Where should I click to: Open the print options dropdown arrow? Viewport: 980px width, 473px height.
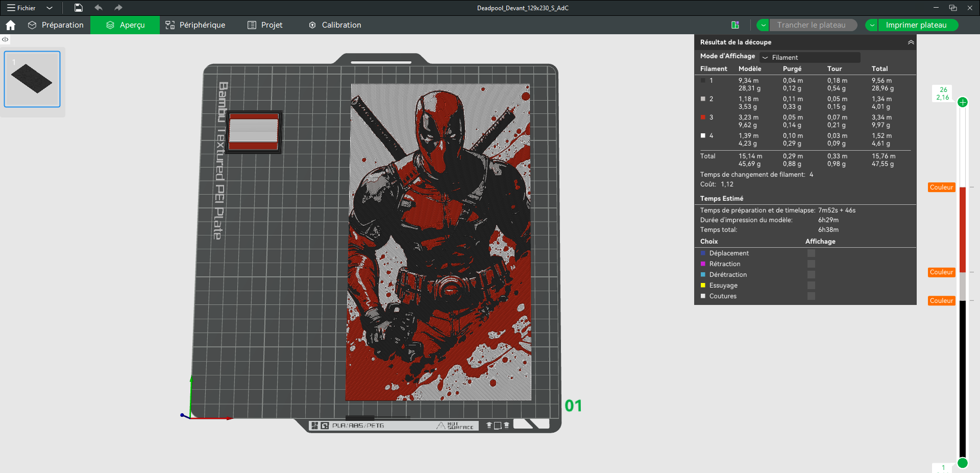872,25
